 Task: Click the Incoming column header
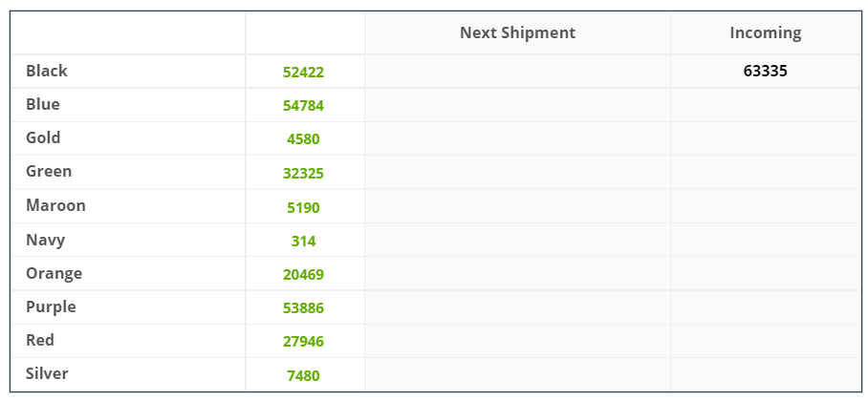[x=766, y=32]
